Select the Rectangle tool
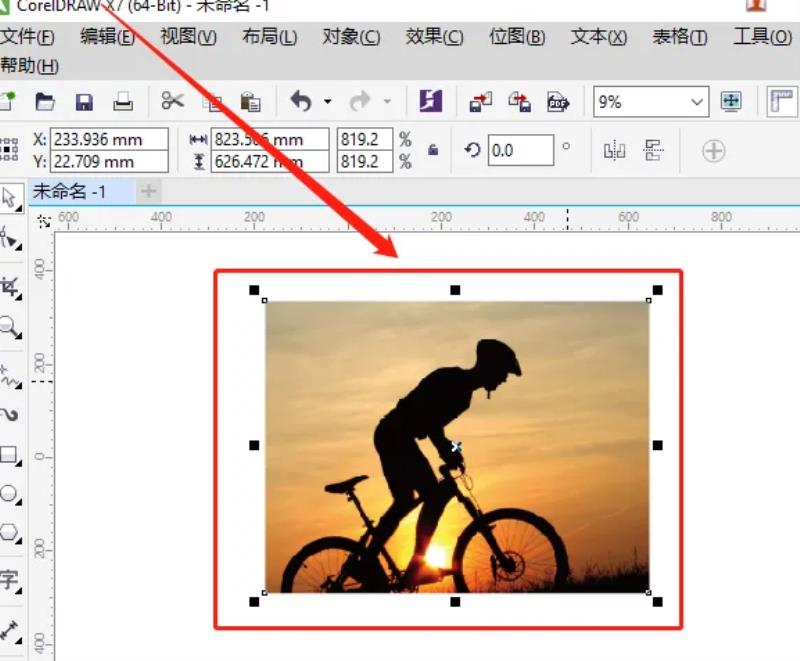The height and width of the screenshot is (661, 800). [x=11, y=455]
